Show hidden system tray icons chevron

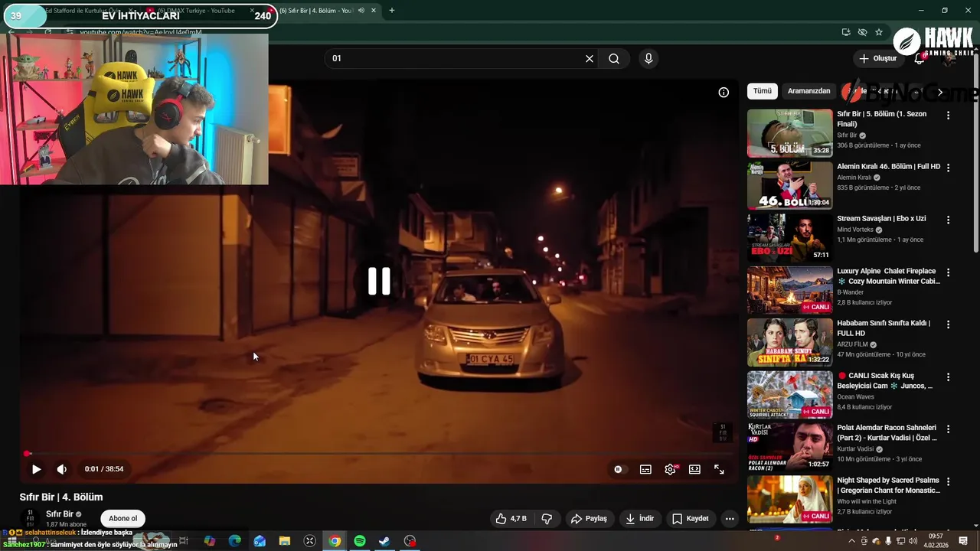click(851, 541)
